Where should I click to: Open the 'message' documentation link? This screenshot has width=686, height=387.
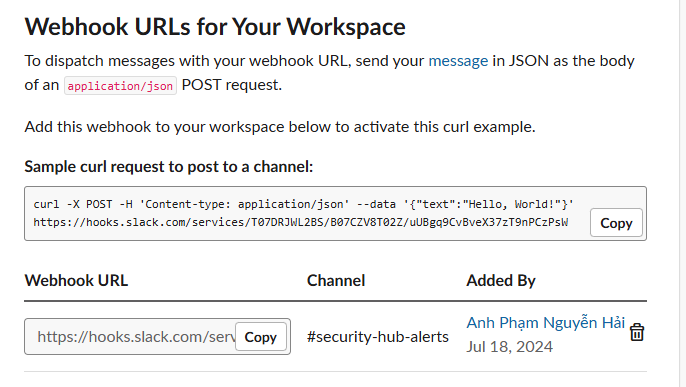tap(458, 60)
